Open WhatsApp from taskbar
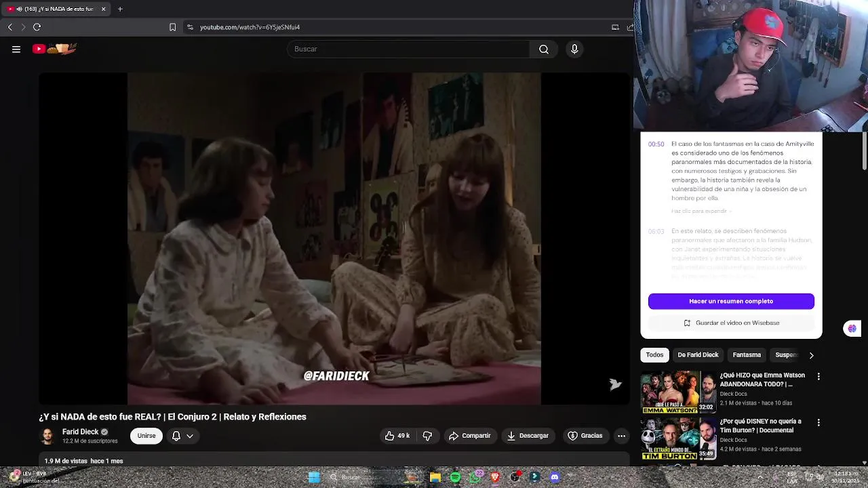This screenshot has width=868, height=488. click(475, 477)
